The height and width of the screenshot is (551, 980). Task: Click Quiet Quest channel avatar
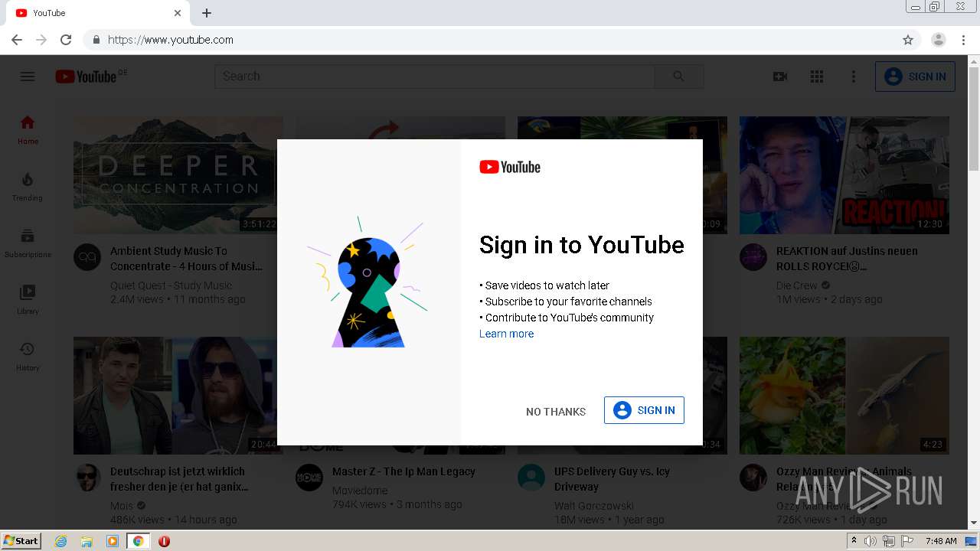[x=87, y=257]
